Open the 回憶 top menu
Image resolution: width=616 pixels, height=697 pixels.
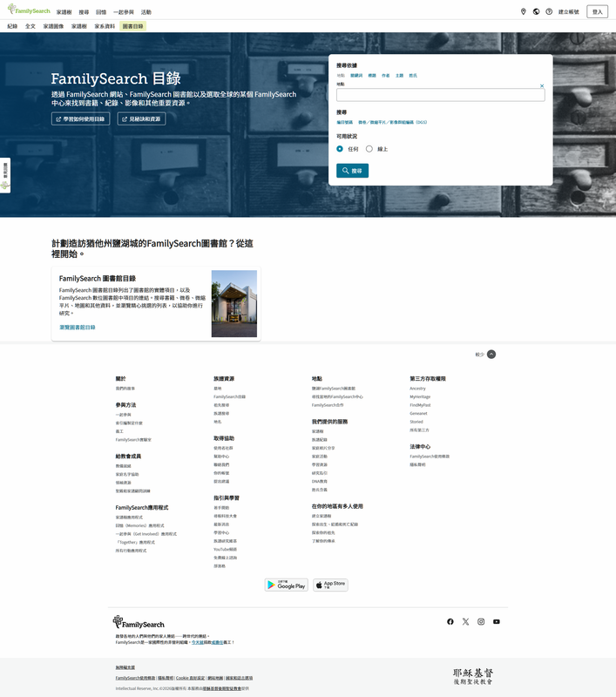click(x=101, y=12)
